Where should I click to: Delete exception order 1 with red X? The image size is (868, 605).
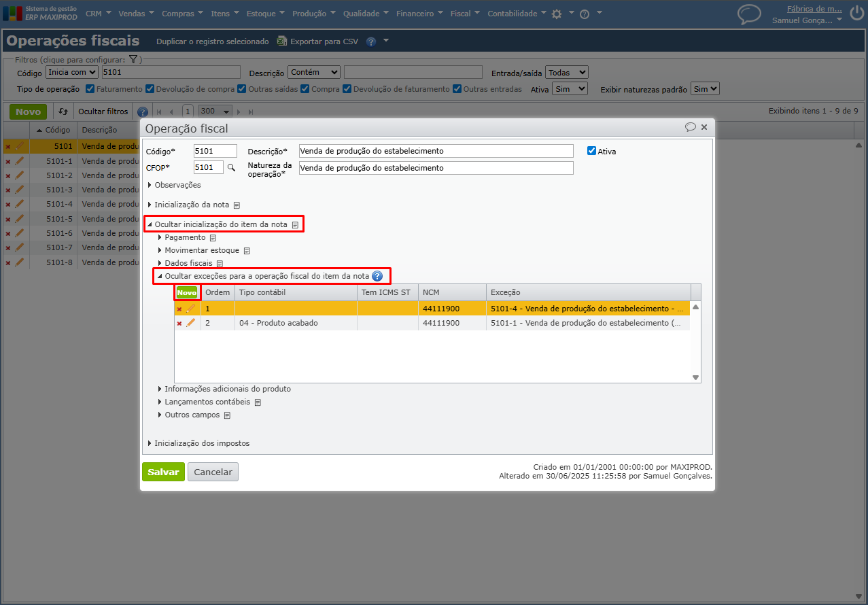point(179,309)
